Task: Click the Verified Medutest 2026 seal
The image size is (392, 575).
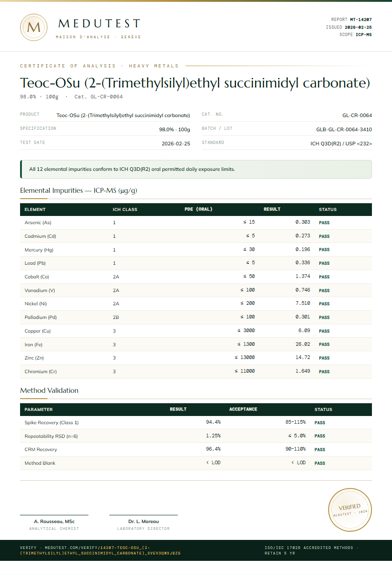Action: pyautogui.click(x=350, y=509)
